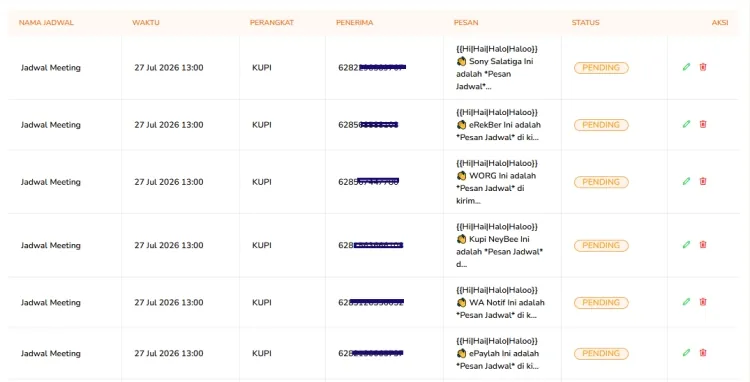Click edit pencil for eRekBer message
The width and height of the screenshot is (750, 382).
pos(686,124)
